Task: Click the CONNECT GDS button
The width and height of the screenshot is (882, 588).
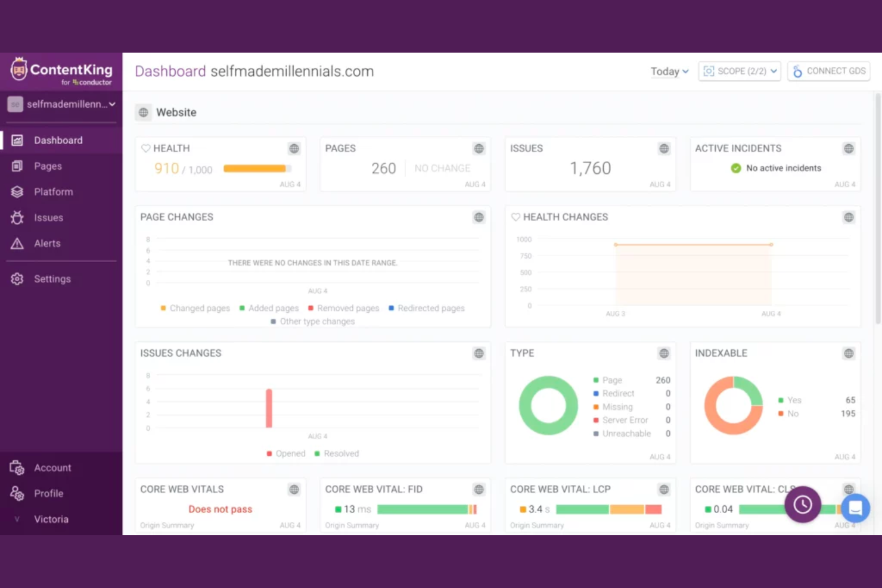Action: 828,71
